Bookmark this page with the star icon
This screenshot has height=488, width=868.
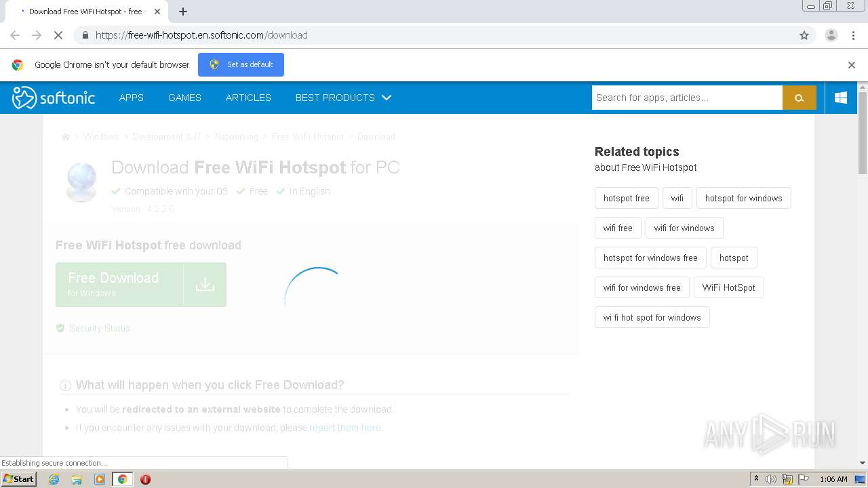coord(804,35)
